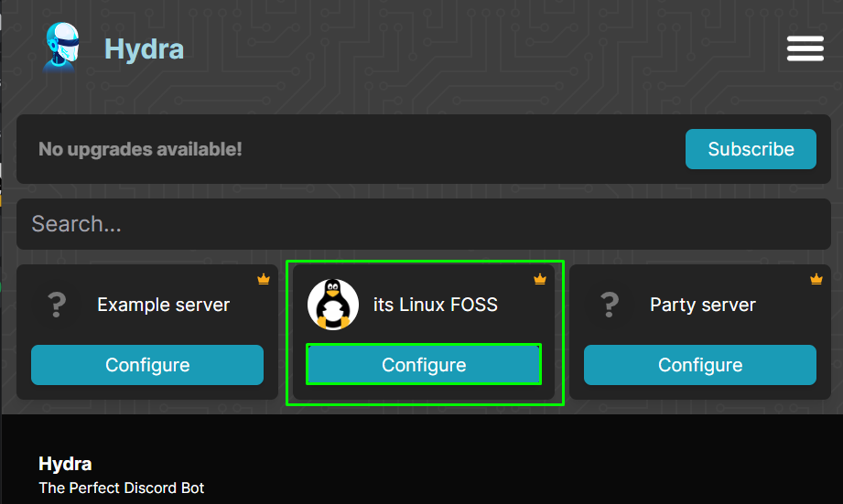Screen dimensions: 843x504
Task: Click the Tux penguin avatar
Action: point(333,305)
